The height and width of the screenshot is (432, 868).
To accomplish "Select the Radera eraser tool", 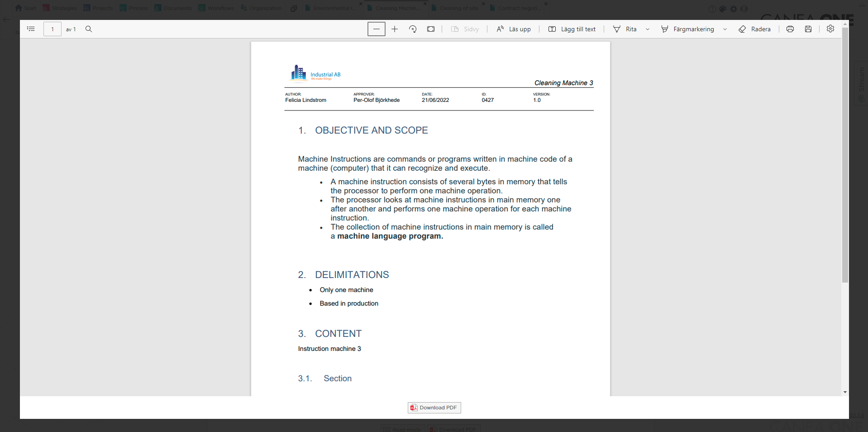I will pyautogui.click(x=755, y=29).
